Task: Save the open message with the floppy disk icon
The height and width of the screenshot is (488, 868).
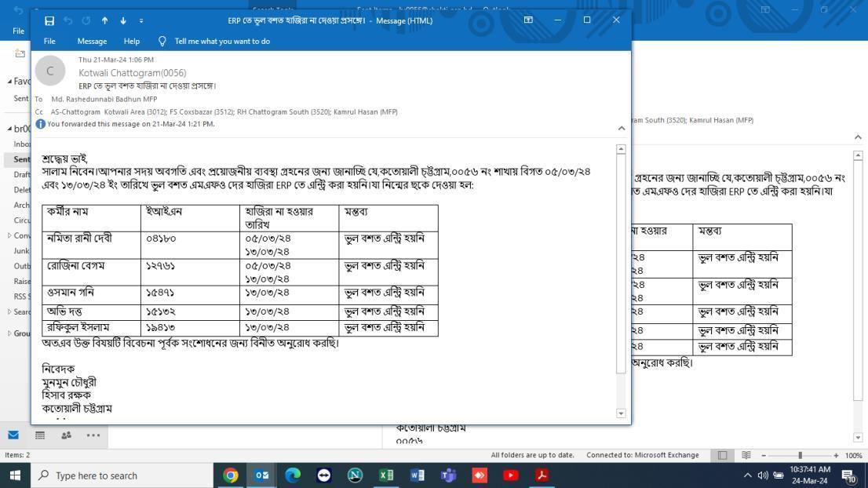Action: point(49,21)
